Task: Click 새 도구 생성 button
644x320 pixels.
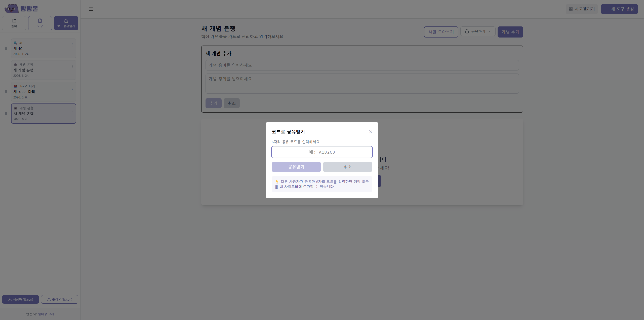Action: tap(619, 9)
